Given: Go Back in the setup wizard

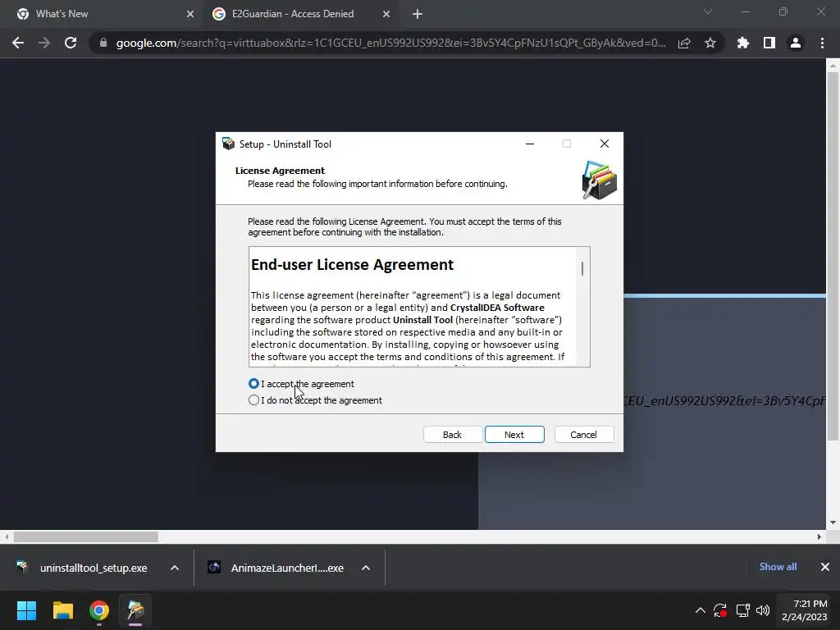Looking at the screenshot, I should click(x=452, y=435).
